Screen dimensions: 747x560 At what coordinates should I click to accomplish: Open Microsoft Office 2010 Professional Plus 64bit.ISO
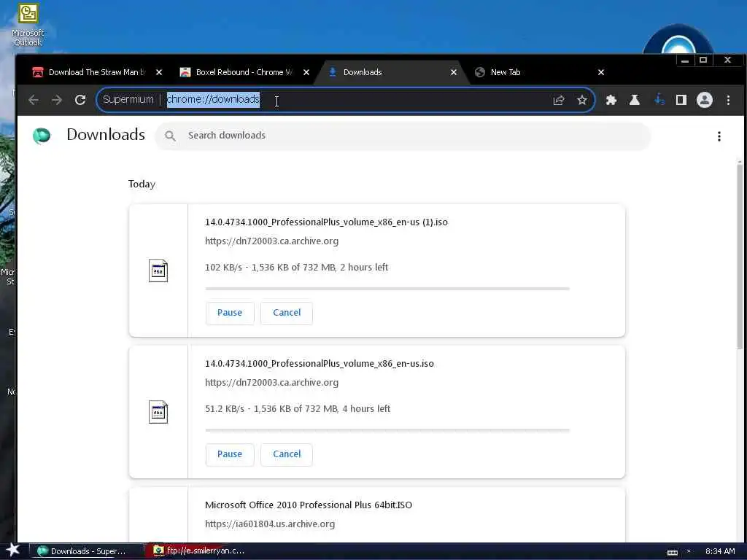pyautogui.click(x=309, y=505)
